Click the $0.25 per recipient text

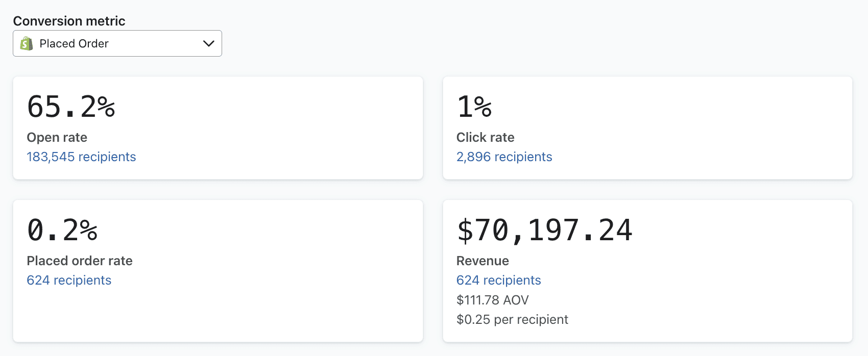pos(512,319)
